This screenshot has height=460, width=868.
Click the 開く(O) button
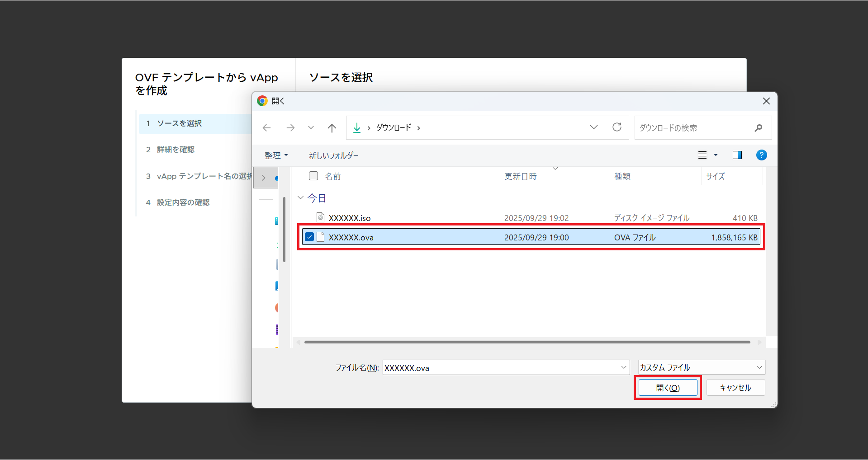(668, 388)
